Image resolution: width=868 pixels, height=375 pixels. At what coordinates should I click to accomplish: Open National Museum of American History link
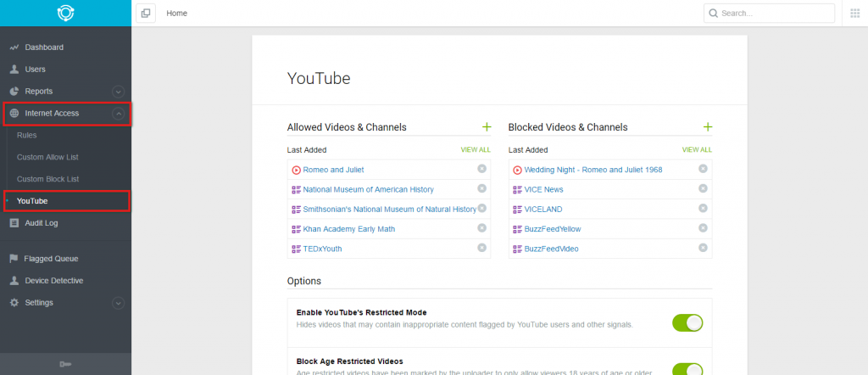368,189
